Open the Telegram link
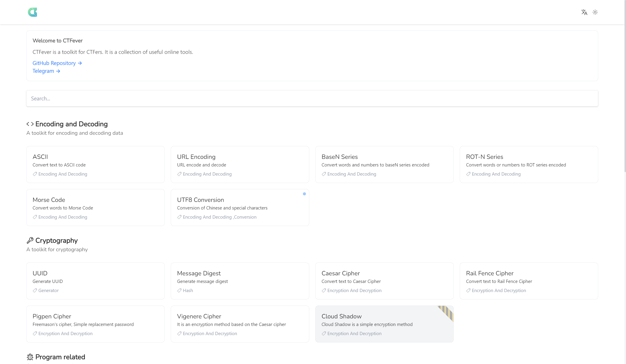This screenshot has height=364, width=626. (x=46, y=71)
